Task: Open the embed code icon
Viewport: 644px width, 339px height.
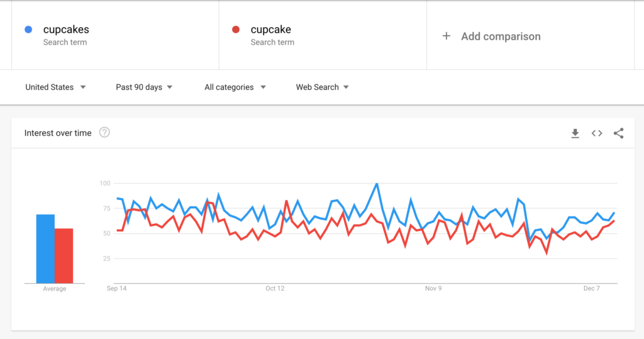Action: [597, 133]
